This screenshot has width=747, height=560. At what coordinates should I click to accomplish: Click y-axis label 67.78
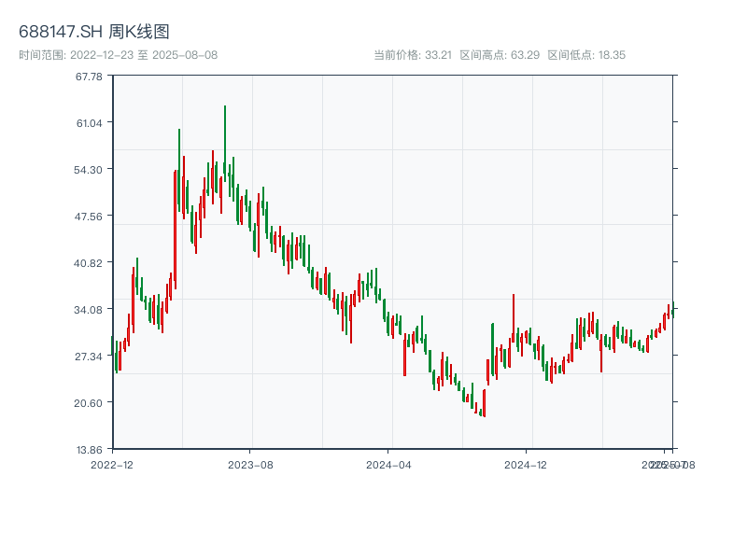coord(89,77)
